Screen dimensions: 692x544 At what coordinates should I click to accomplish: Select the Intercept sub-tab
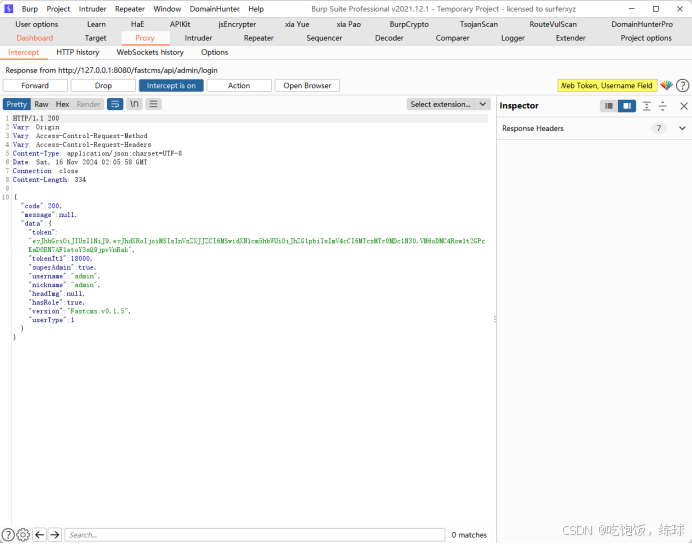[23, 52]
